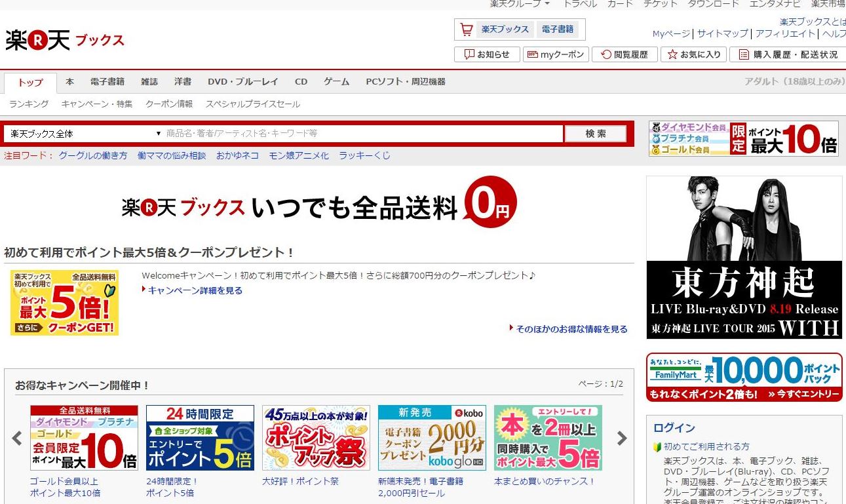This screenshot has height=504, width=846.
Task: View 閲覧履歴 browsing history
Action: tap(625, 54)
